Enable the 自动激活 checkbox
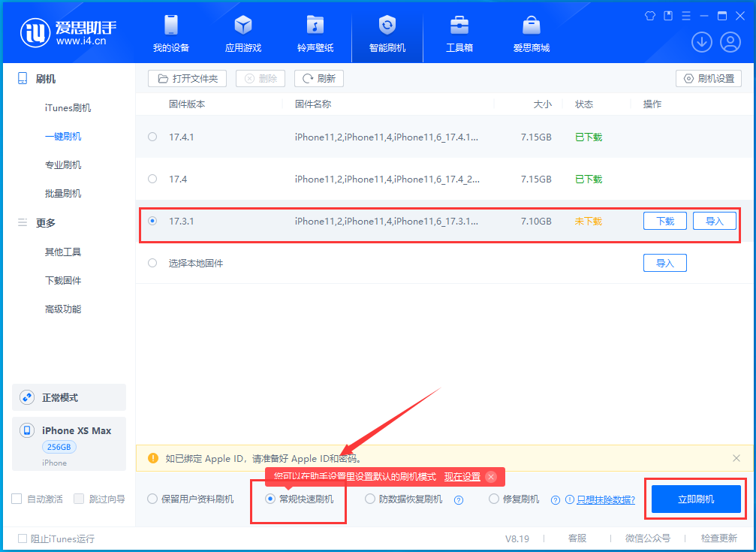Viewport: 756px width, 552px height. (x=16, y=498)
